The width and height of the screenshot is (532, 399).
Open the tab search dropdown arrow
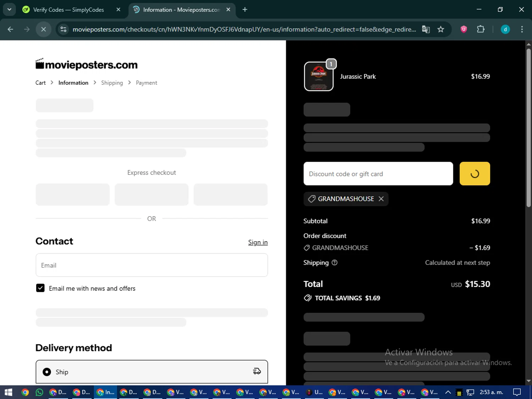10,10
